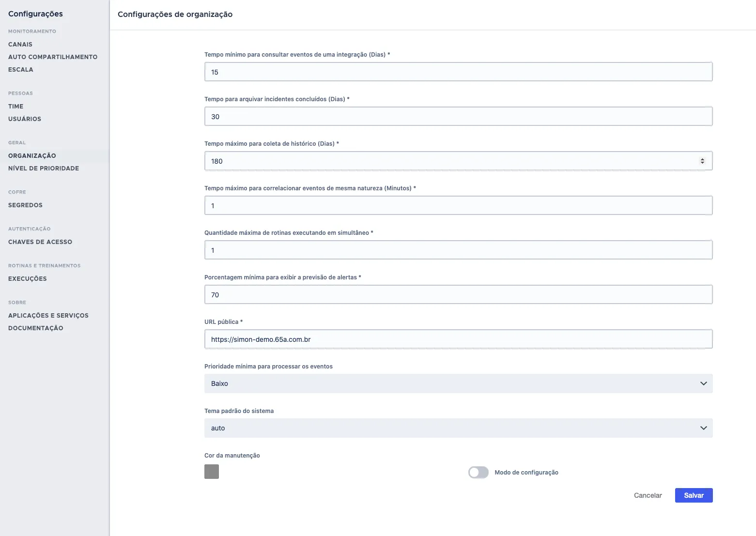Click the URL pública input field
The image size is (756, 536).
click(458, 339)
